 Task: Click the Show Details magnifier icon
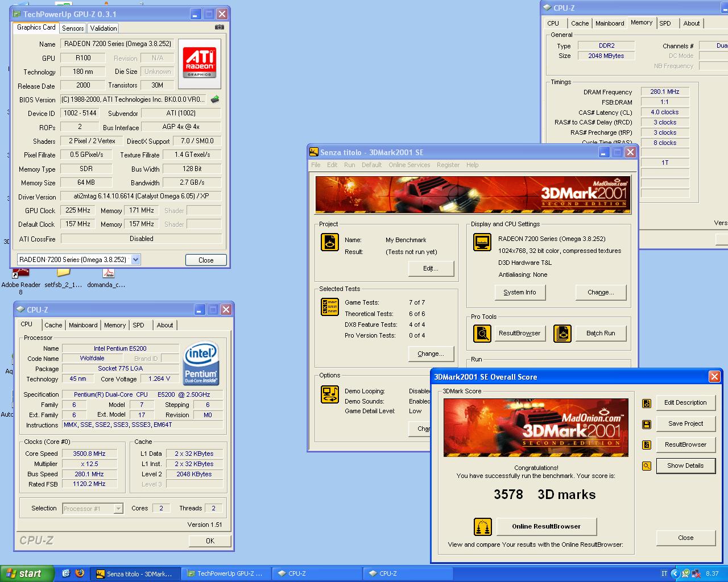click(x=647, y=466)
